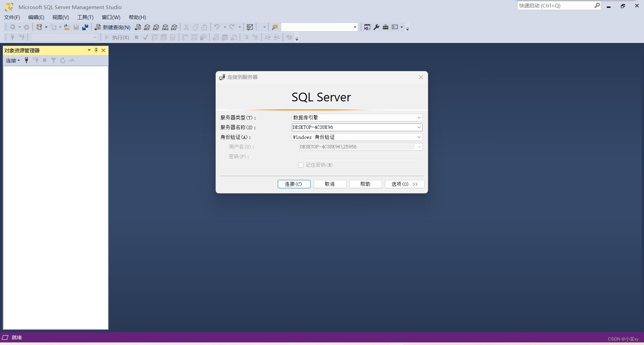Click the Activity Monitor icon in Object Explorer
644x345 pixels.
(x=72, y=60)
